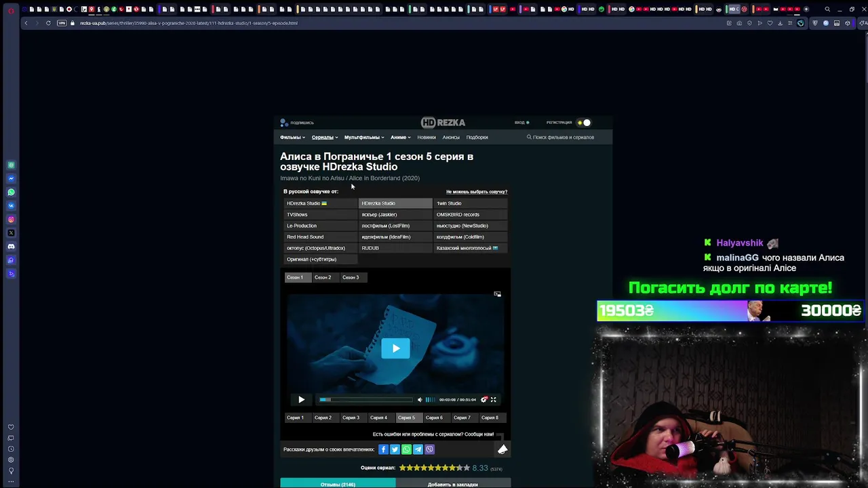Image resolution: width=868 pixels, height=488 pixels.
Task: Click the subscribe (подпишись) assistant icon
Action: pos(284,123)
